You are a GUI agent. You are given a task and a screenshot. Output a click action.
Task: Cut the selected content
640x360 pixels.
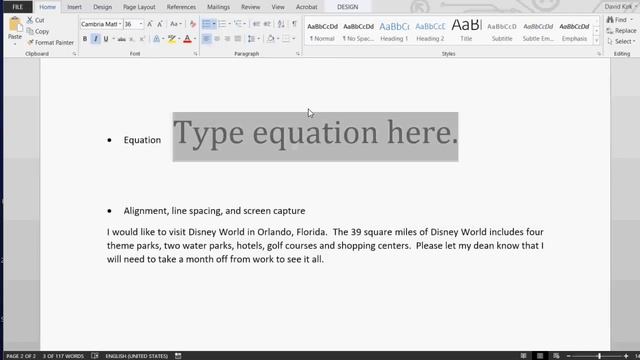click(36, 20)
